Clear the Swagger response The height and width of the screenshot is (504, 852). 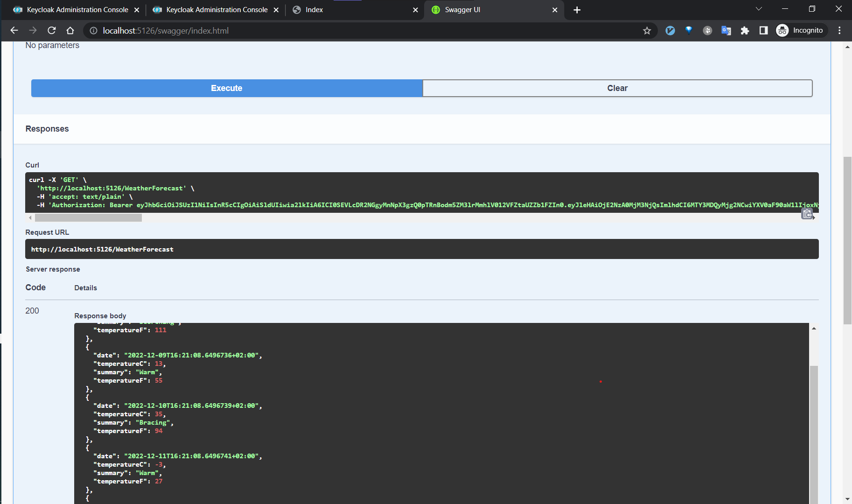(617, 88)
